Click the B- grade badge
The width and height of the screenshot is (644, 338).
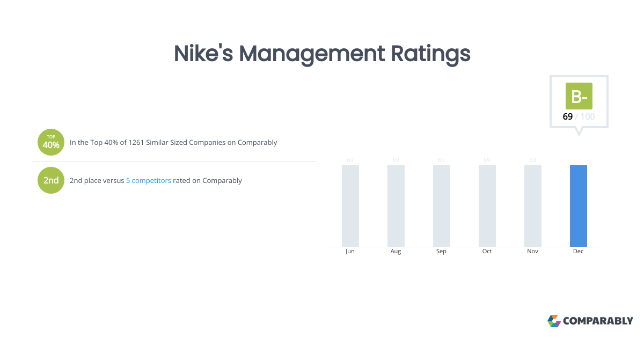(579, 96)
